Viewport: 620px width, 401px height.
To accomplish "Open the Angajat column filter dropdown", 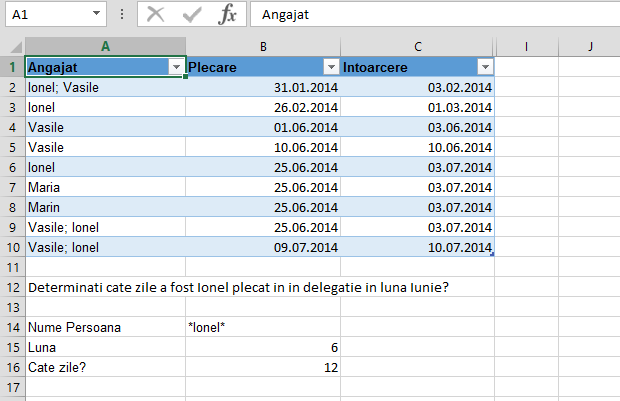I will coord(176,67).
